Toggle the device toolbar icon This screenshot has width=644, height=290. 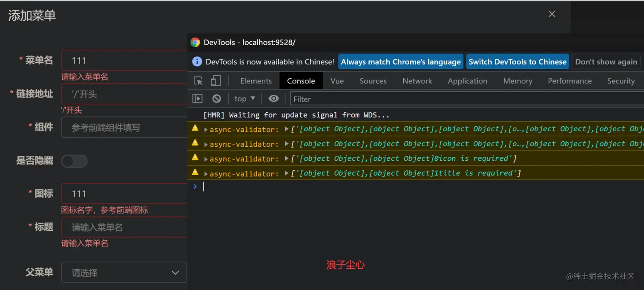tap(216, 81)
